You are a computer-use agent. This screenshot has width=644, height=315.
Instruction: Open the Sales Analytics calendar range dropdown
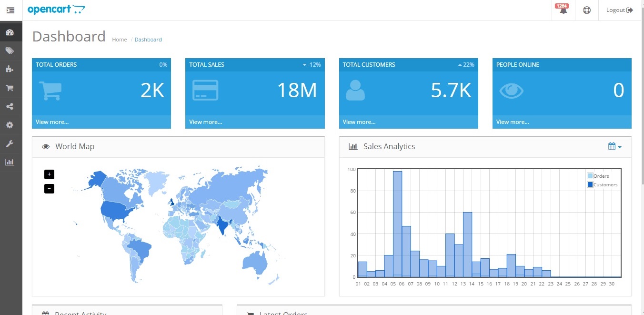click(615, 146)
